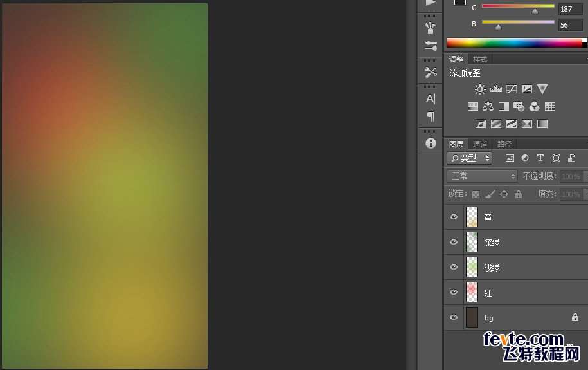Select the 黄 layer name
588x370 pixels.
click(488, 217)
